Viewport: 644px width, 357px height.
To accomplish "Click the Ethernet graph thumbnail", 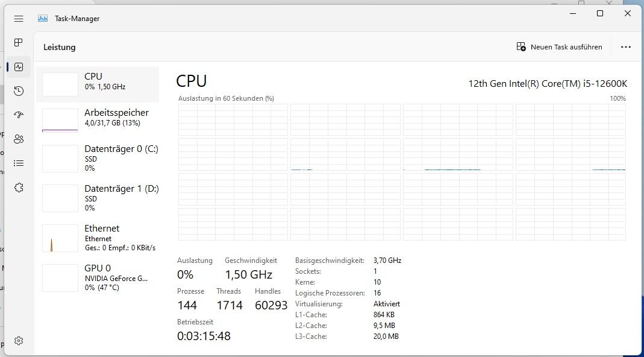I will 60,238.
